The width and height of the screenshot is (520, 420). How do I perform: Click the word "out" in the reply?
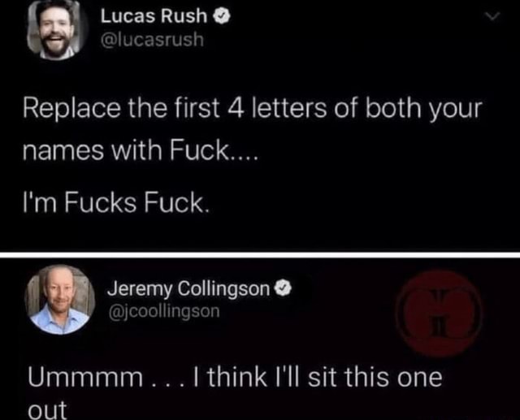point(47,409)
